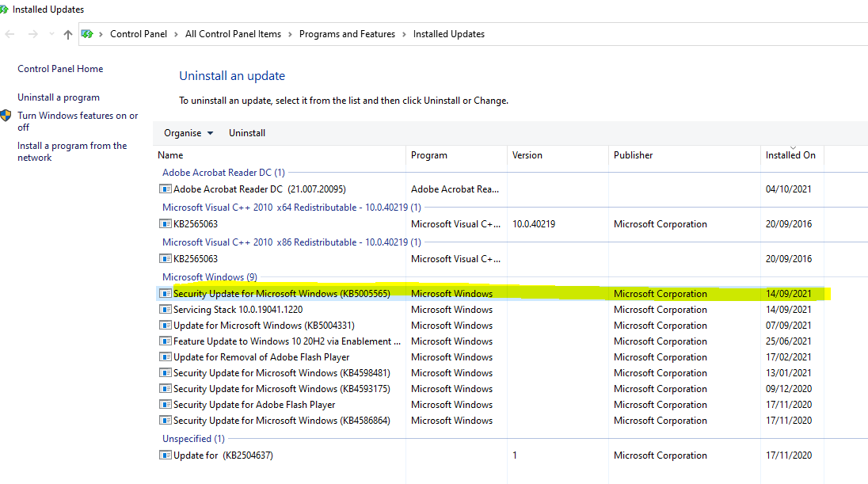Click the icon for Security Update for Adobe Flash Player

(x=165, y=405)
